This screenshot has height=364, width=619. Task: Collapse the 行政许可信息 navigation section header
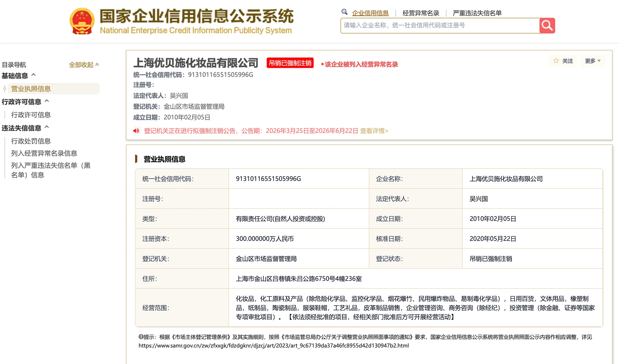pos(25,102)
